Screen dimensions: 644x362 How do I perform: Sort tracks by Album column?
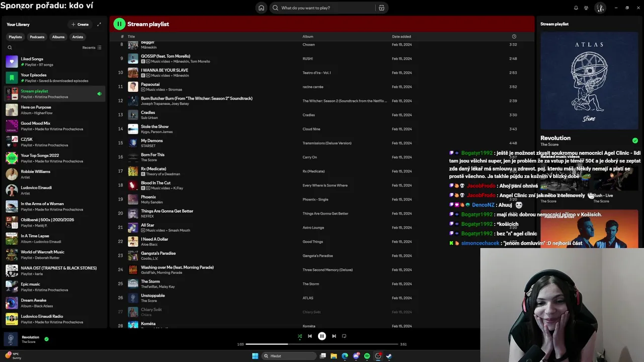[308, 36]
